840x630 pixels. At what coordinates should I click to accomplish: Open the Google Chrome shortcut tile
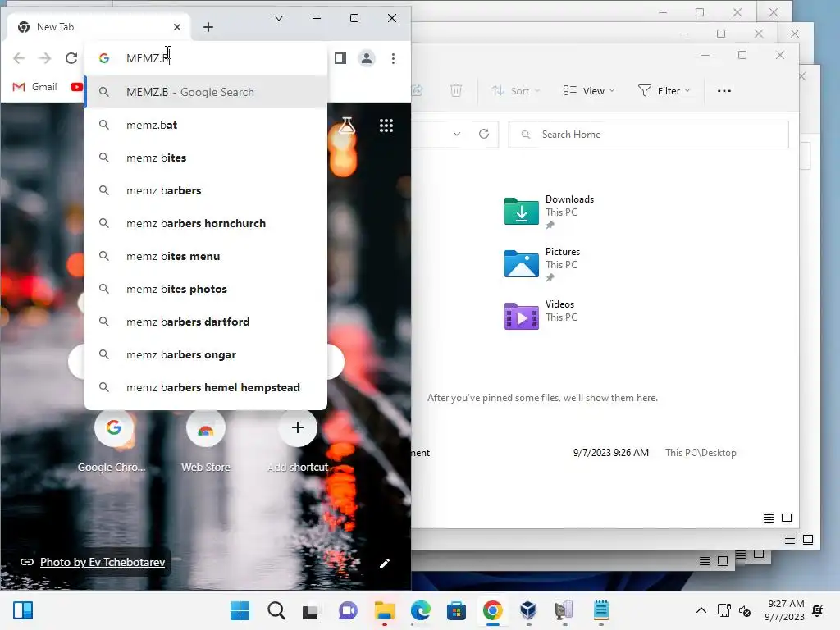113,442
